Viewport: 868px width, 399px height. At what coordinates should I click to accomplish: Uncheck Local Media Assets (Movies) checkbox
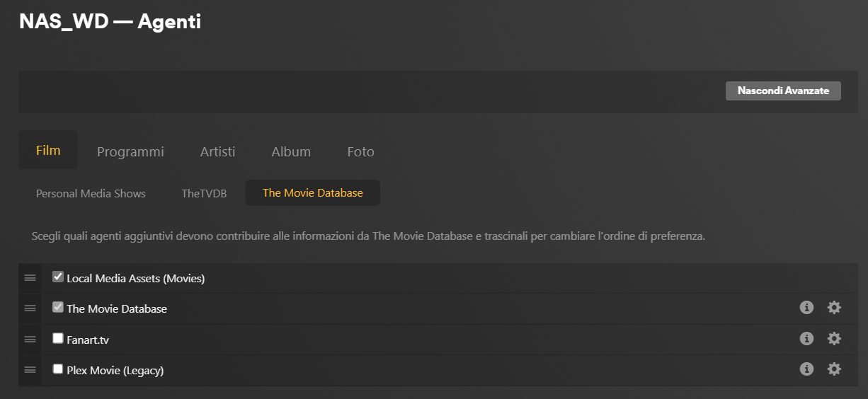point(58,277)
